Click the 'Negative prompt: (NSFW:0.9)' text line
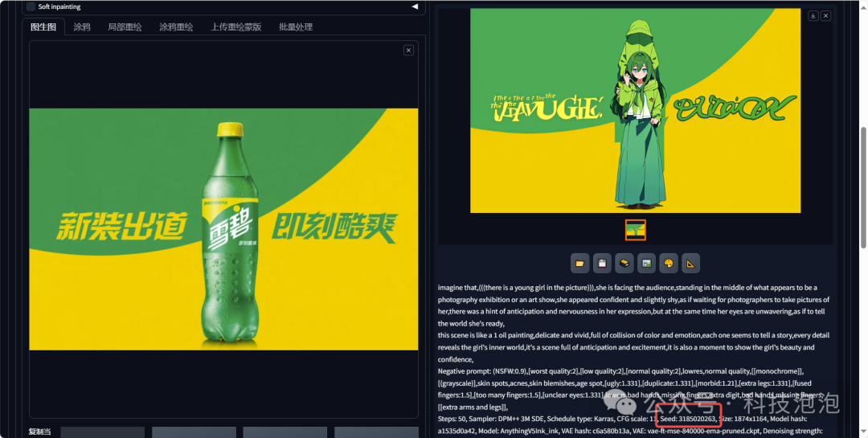Image resolution: width=868 pixels, height=438 pixels. point(621,371)
